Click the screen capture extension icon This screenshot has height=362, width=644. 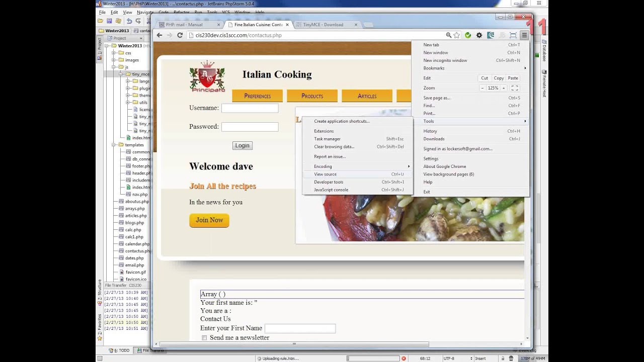(x=513, y=35)
